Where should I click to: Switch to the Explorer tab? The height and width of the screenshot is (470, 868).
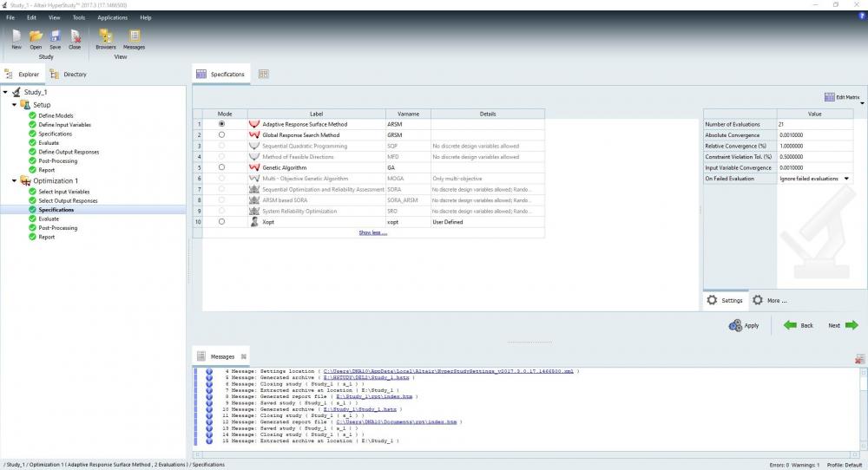[23, 74]
